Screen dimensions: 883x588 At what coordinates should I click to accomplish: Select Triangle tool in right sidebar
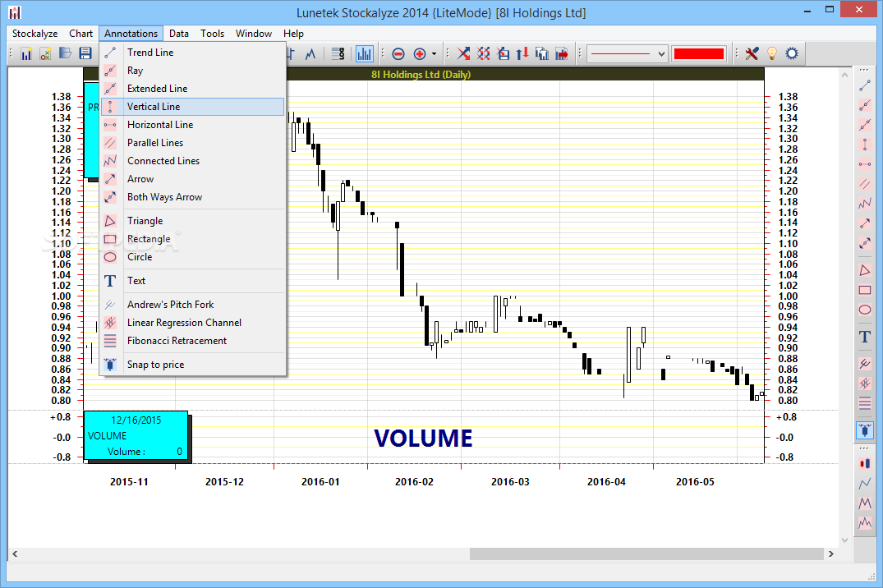point(864,270)
